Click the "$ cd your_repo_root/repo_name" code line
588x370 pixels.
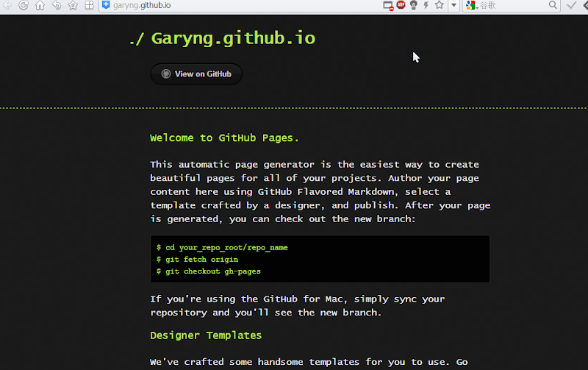[x=222, y=248]
